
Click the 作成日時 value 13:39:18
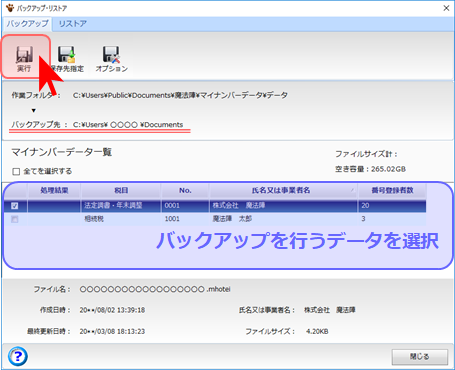coord(112,310)
